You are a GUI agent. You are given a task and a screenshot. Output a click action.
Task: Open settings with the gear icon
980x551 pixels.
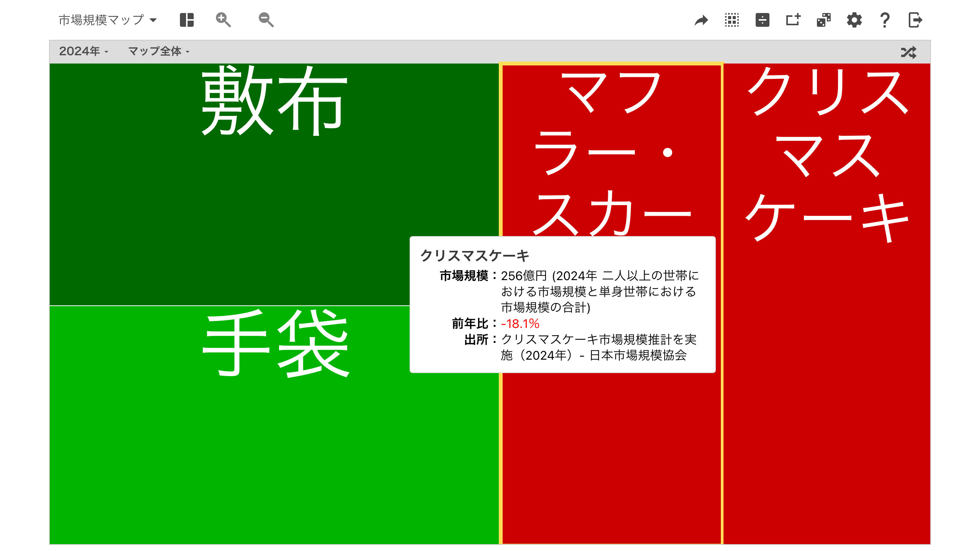coord(854,20)
